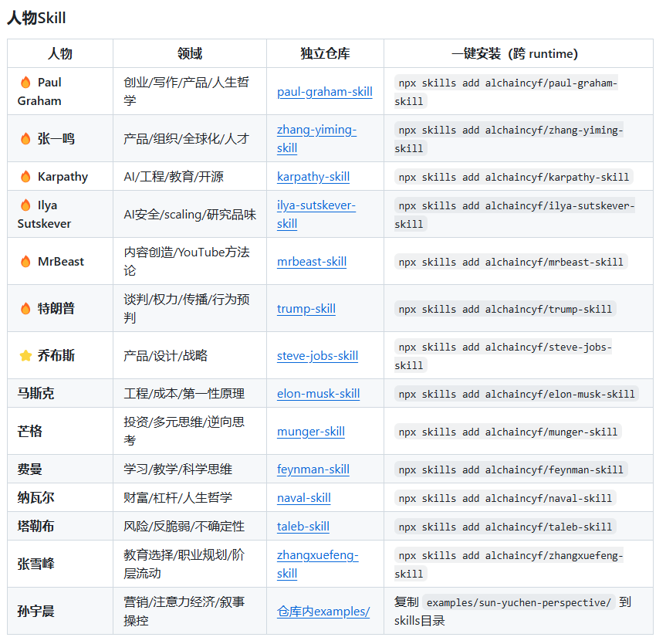Open the steve-jobs-skill repository link
The width and height of the screenshot is (666, 644).
[x=317, y=356]
